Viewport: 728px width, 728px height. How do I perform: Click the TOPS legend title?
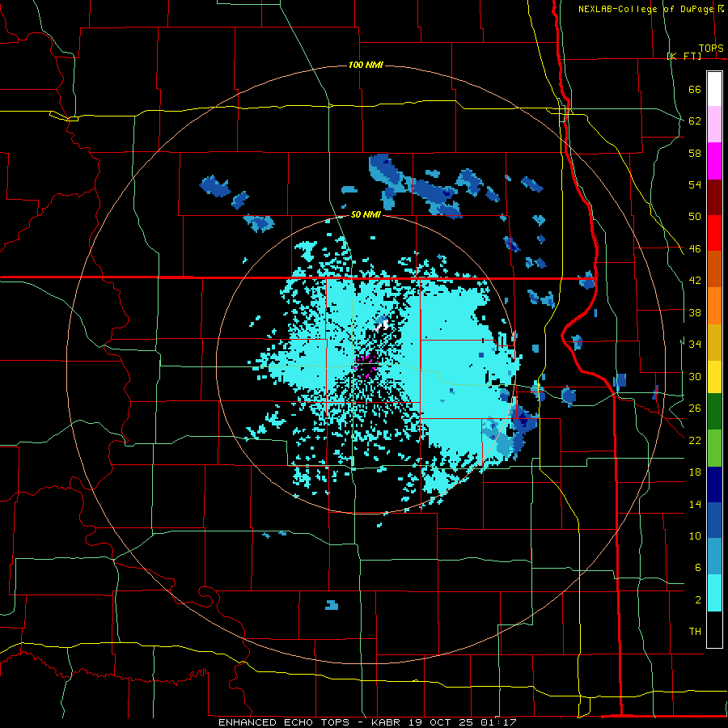pos(711,48)
